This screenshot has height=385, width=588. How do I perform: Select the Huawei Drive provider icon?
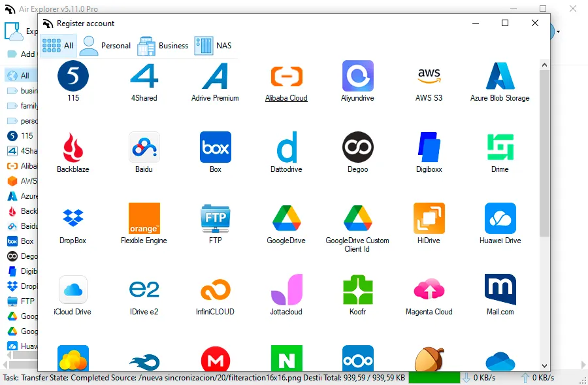coord(500,218)
